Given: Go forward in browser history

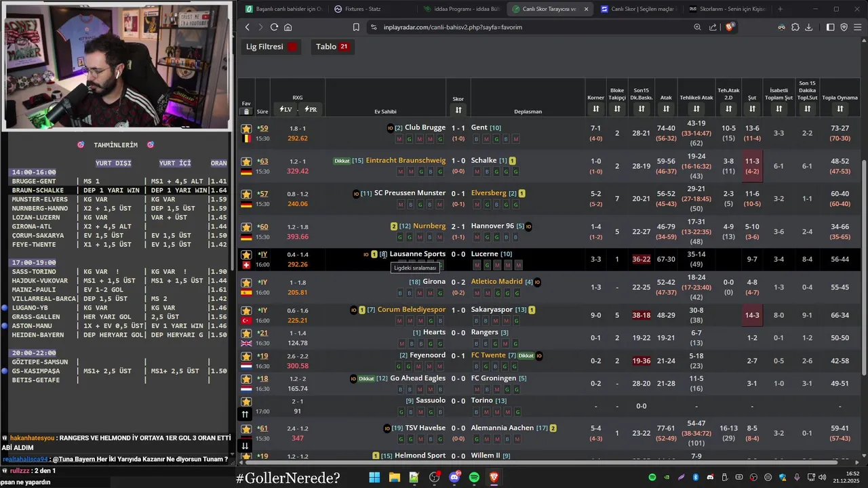Looking at the screenshot, I should 260,27.
